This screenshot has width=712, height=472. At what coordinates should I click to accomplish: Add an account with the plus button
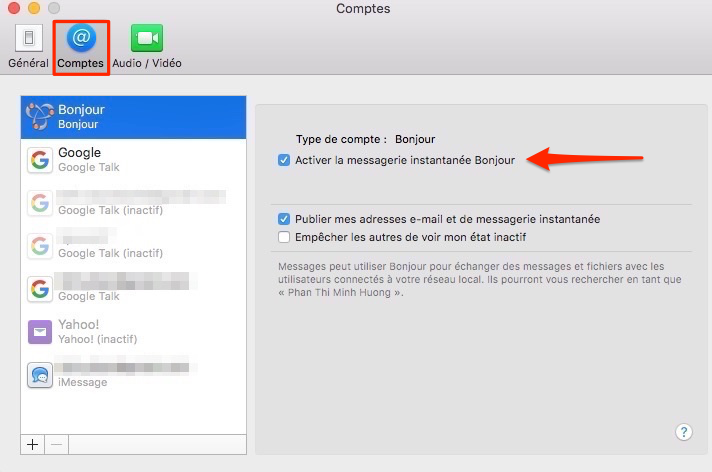(x=33, y=444)
